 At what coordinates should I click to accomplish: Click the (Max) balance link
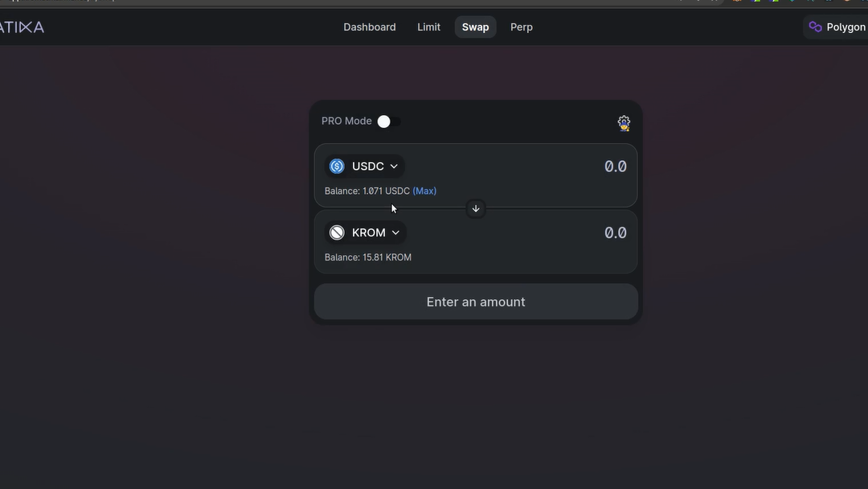coord(424,191)
